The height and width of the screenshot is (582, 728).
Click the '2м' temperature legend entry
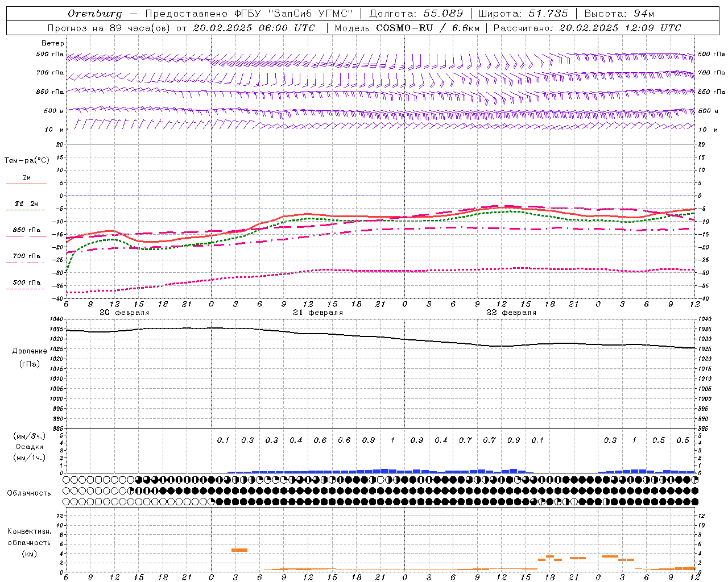[x=27, y=178]
